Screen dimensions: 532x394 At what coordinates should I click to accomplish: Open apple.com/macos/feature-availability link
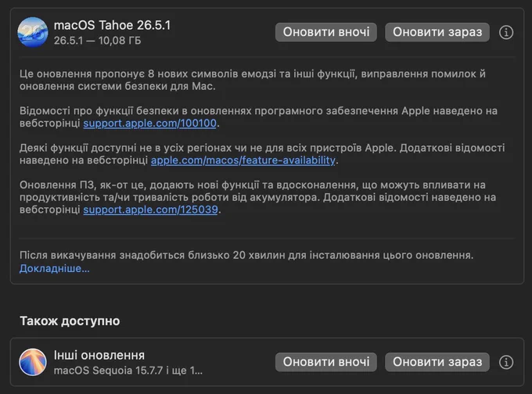[x=243, y=160]
